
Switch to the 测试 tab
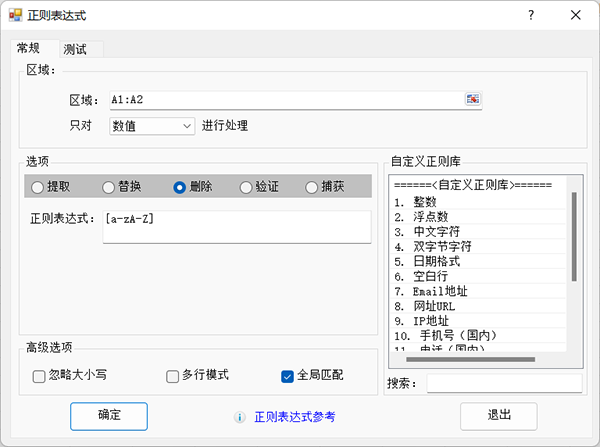pyautogui.click(x=82, y=49)
